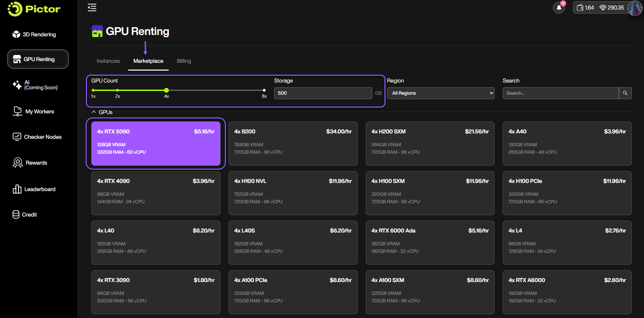This screenshot has width=644, height=318.
Task: Select the 4x H100 NVL card
Action: (x=293, y=193)
